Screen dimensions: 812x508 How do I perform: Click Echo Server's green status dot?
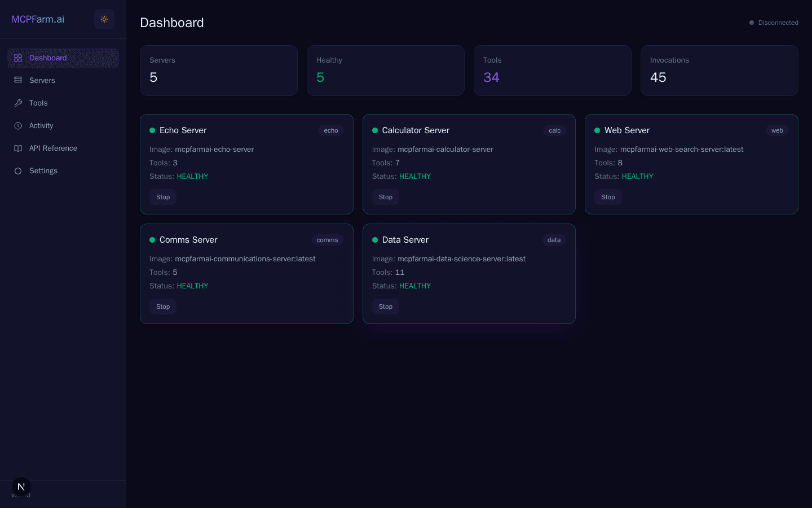coord(151,130)
